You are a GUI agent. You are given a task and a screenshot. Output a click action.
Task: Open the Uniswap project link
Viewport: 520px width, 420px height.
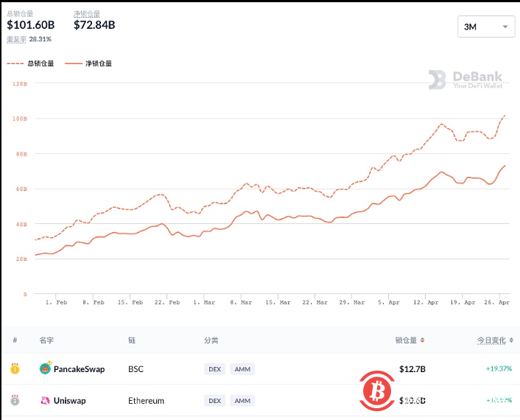click(69, 401)
